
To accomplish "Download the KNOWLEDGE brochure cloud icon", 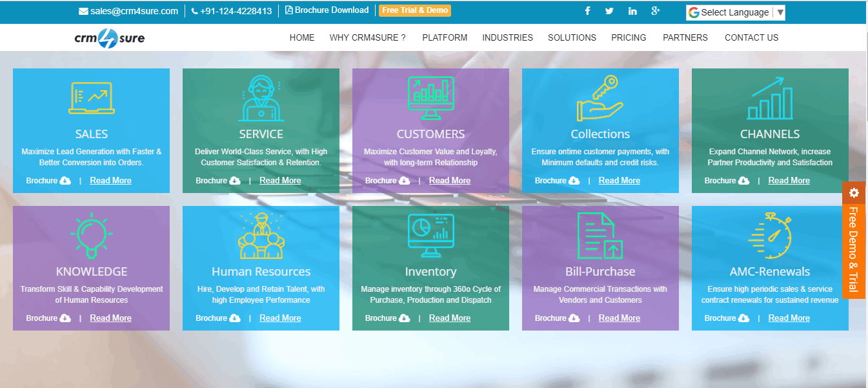I will pyautogui.click(x=65, y=318).
